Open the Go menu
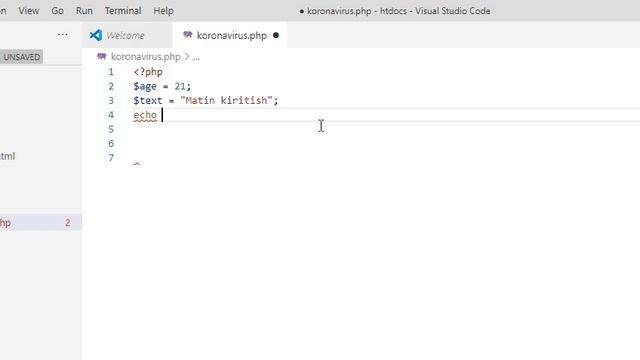This screenshot has width=640, height=360. 57,11
